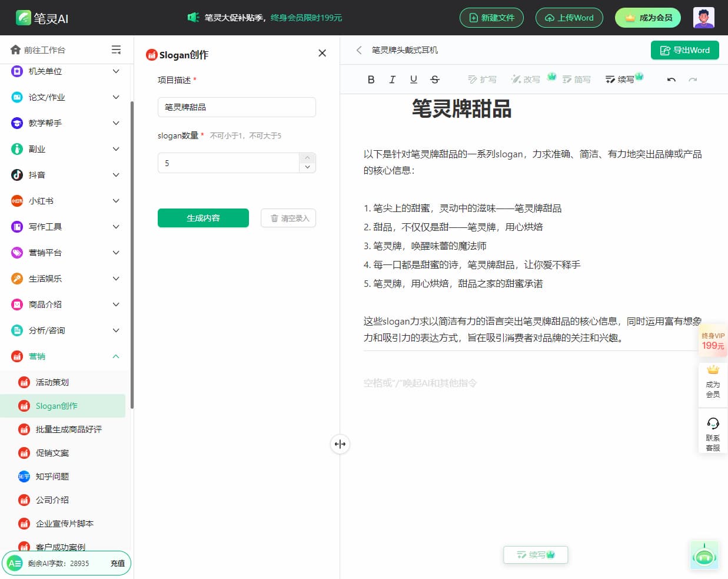Image resolution: width=728 pixels, height=579 pixels.
Task: Contact customer service via headset icon
Action: point(713,431)
